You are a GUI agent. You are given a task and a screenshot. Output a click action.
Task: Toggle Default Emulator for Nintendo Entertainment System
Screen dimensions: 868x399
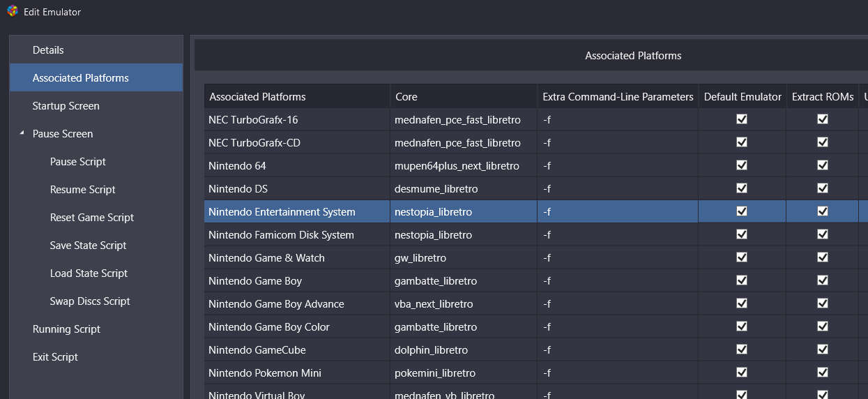742,211
